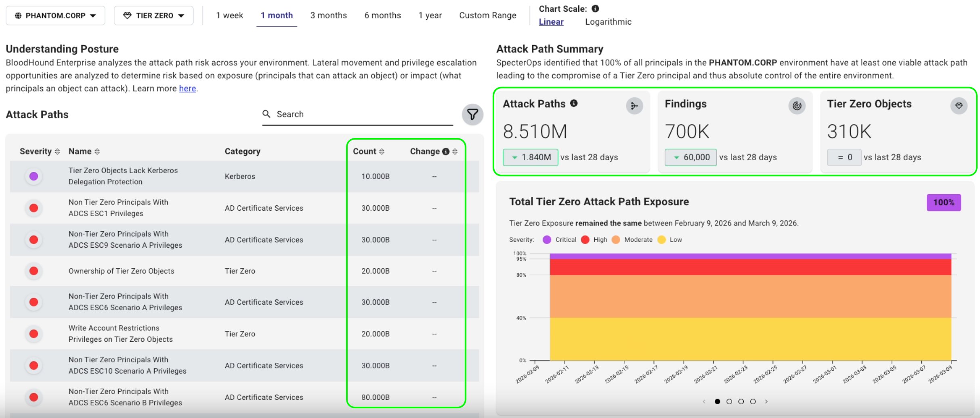
Task: Sort table by Count column
Action: click(368, 151)
